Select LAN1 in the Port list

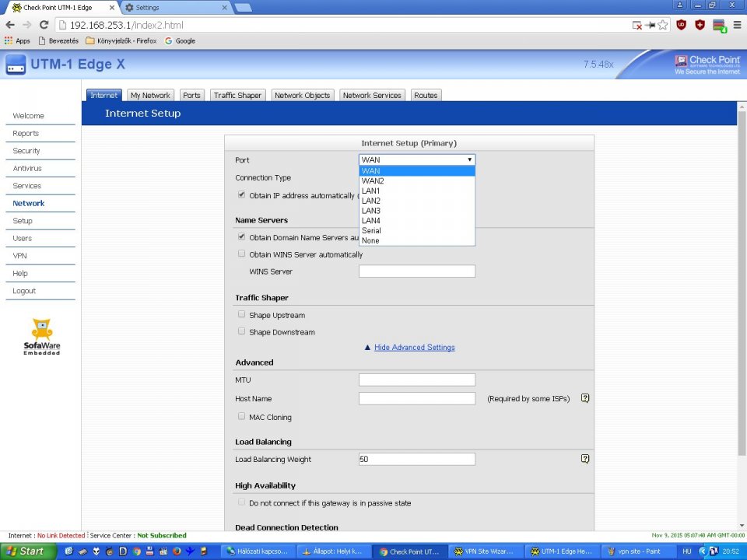417,191
